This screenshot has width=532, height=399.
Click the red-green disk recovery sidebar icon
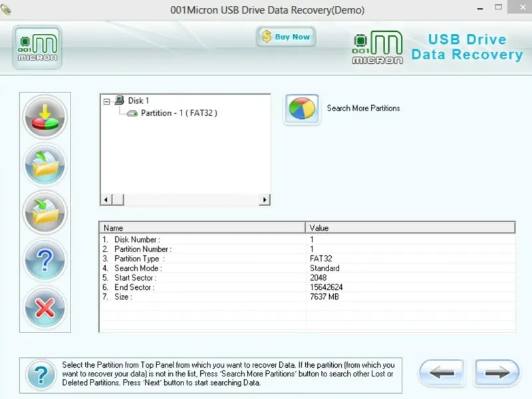coord(45,117)
